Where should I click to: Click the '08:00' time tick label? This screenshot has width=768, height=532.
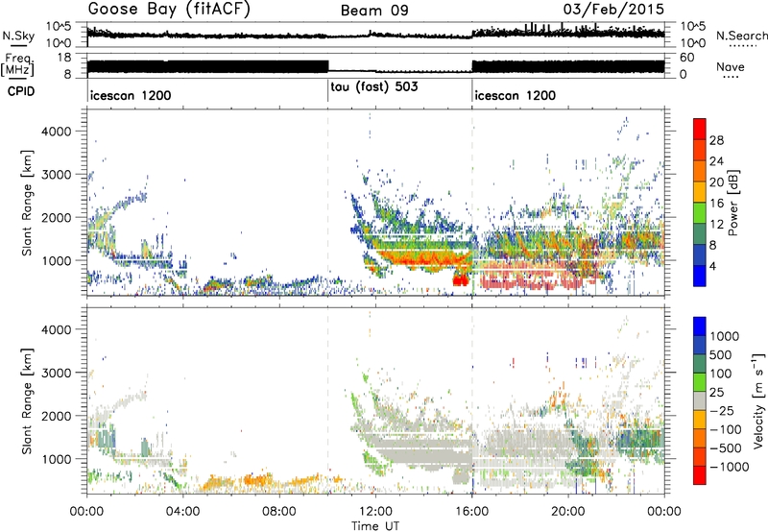[x=279, y=512]
